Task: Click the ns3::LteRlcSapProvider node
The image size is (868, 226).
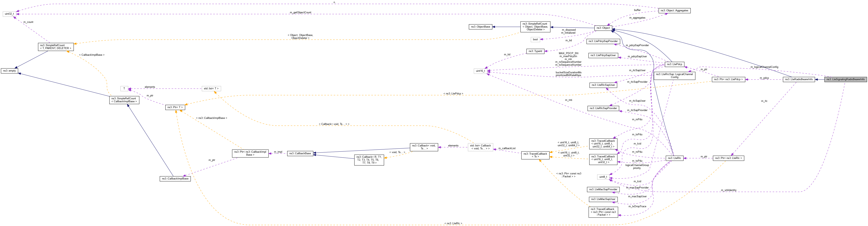Action: (x=603, y=108)
